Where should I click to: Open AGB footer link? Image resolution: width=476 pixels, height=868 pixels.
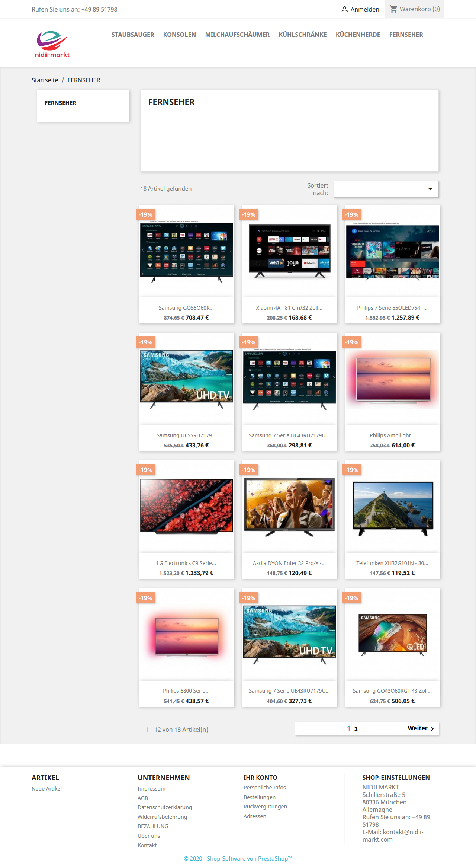click(x=143, y=798)
